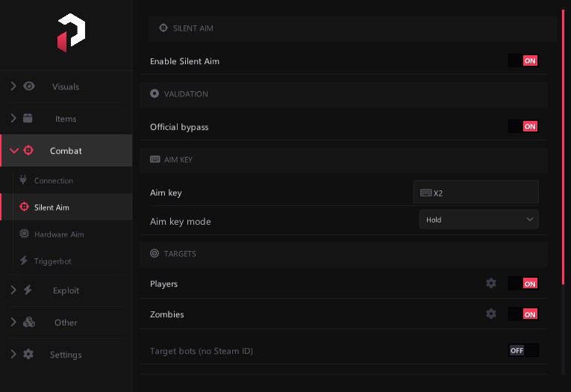This screenshot has height=392, width=571.
Task: Open the Visuals menu section
Action: coord(66,87)
